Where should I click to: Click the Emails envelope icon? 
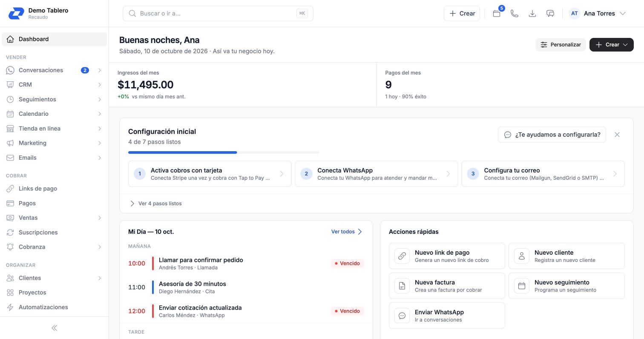(x=10, y=158)
